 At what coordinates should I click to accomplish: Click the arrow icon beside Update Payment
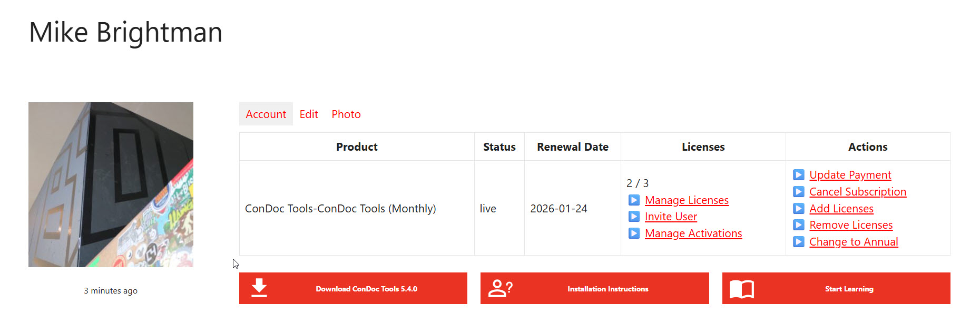[x=799, y=174]
